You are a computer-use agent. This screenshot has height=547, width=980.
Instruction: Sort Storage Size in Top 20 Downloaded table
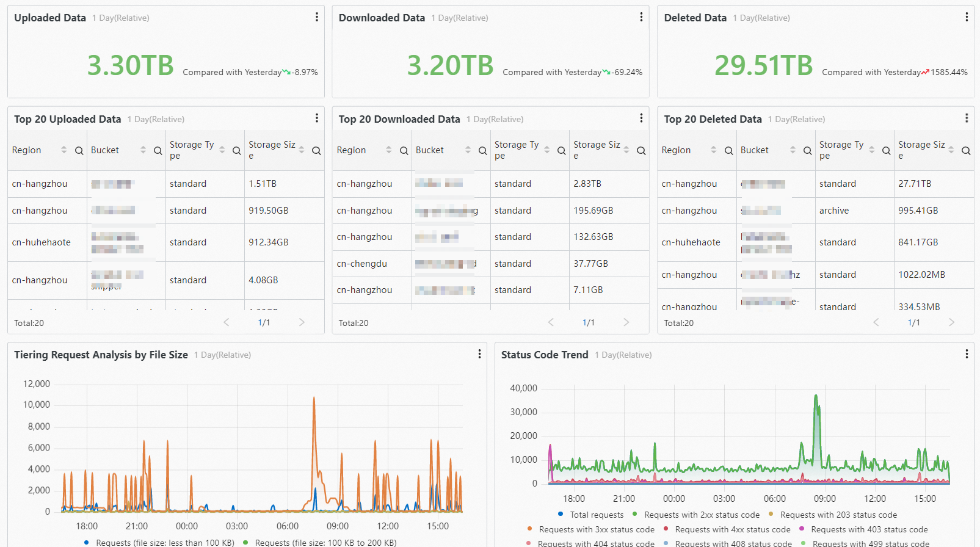[626, 150]
